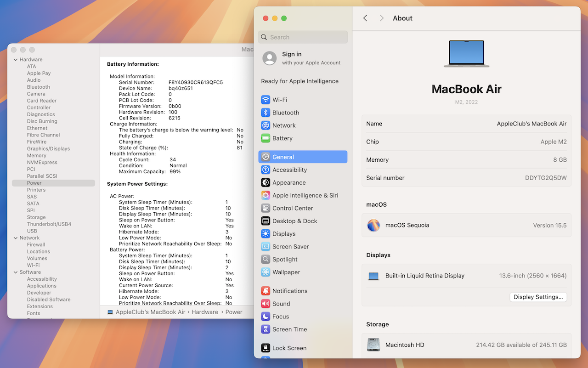
Task: Focus the System Settings search field
Action: click(x=303, y=37)
